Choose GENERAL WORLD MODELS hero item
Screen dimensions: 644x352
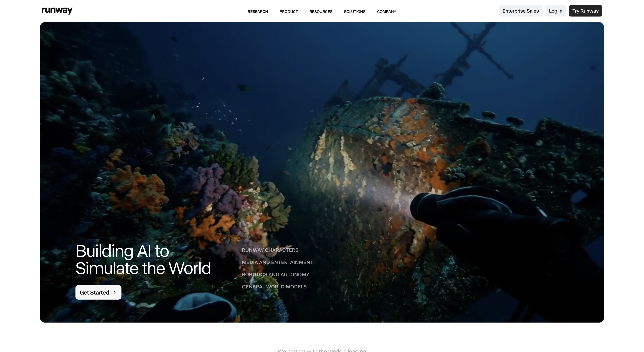(x=274, y=287)
